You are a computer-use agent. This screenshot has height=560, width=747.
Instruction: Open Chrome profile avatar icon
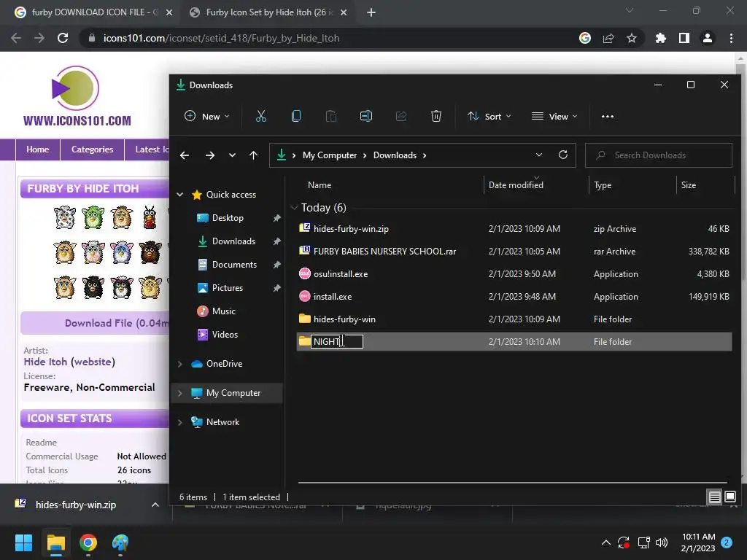(708, 38)
